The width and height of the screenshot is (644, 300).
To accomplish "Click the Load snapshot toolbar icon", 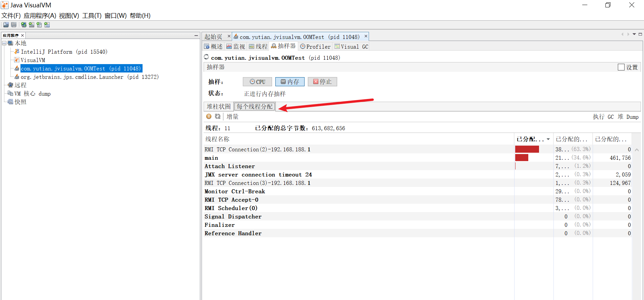I will point(6,25).
